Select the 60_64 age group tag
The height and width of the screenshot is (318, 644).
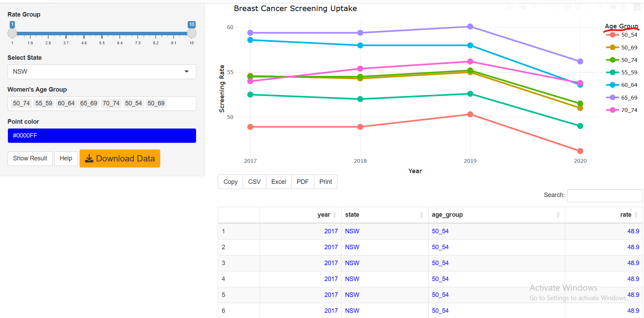coord(66,103)
